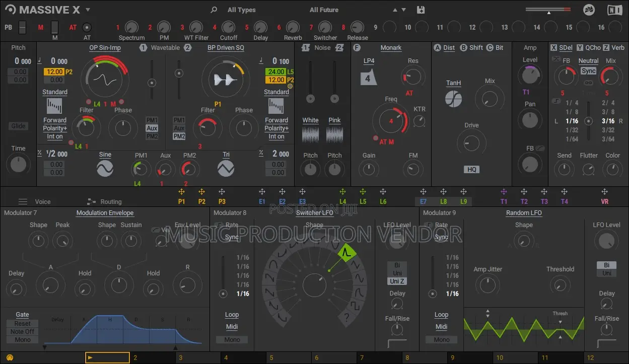Click the Loop button under Modulator 8
Screen dimensions: 629x364
[x=232, y=314]
